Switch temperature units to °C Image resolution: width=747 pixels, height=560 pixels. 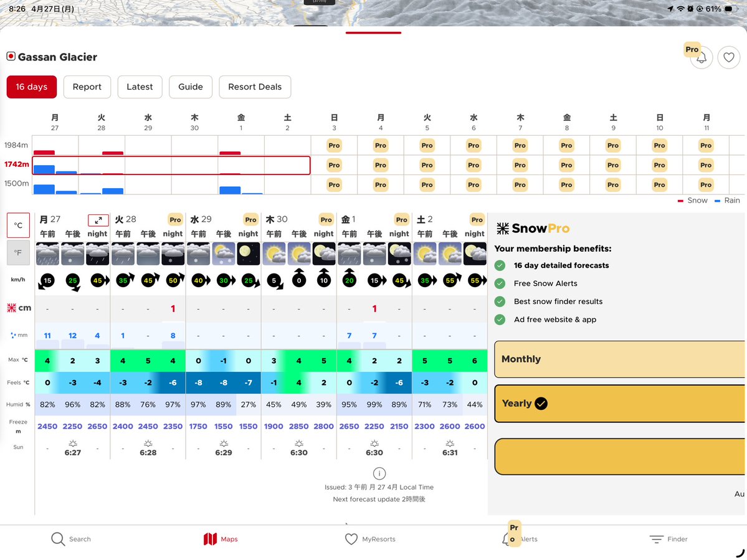[18, 225]
